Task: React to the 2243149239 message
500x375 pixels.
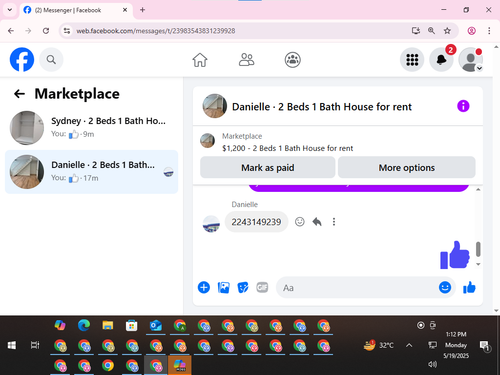Action: (300, 222)
